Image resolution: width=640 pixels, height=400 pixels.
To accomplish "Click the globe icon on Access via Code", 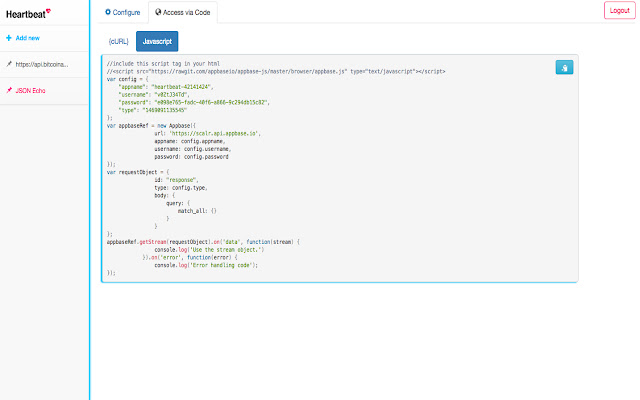I will click(158, 12).
